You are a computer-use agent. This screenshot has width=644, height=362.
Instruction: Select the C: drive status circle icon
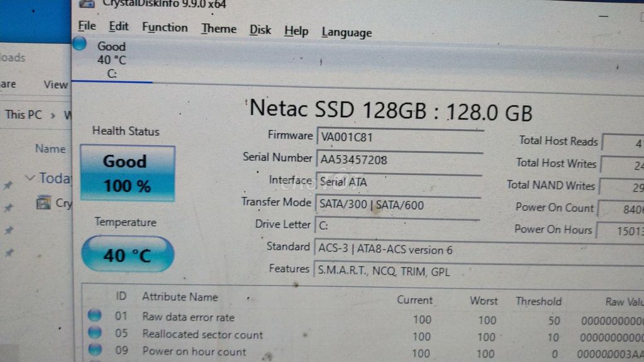click(x=80, y=43)
